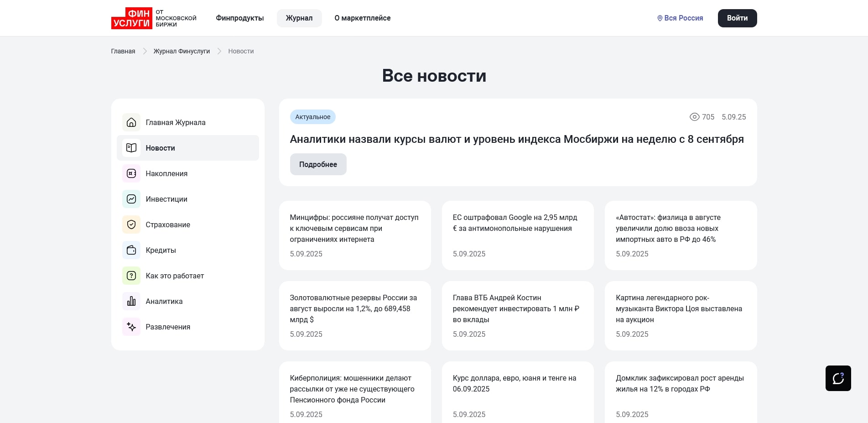Select the Новости sidebar icon
The image size is (868, 423).
(131, 148)
